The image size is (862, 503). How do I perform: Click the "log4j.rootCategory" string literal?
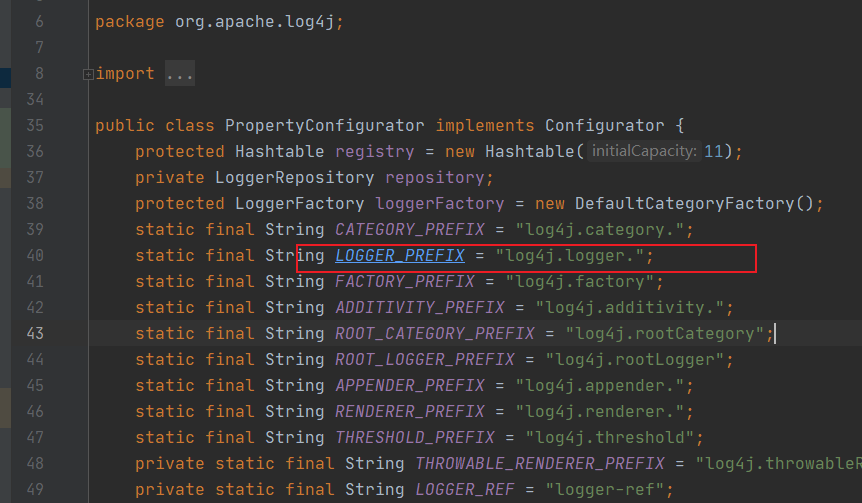tap(670, 334)
